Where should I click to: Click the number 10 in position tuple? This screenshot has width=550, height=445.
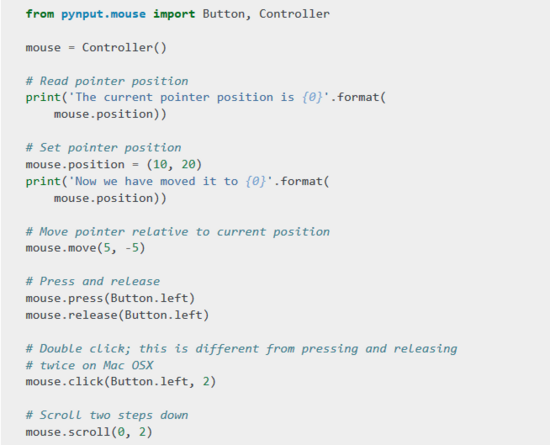160,164
